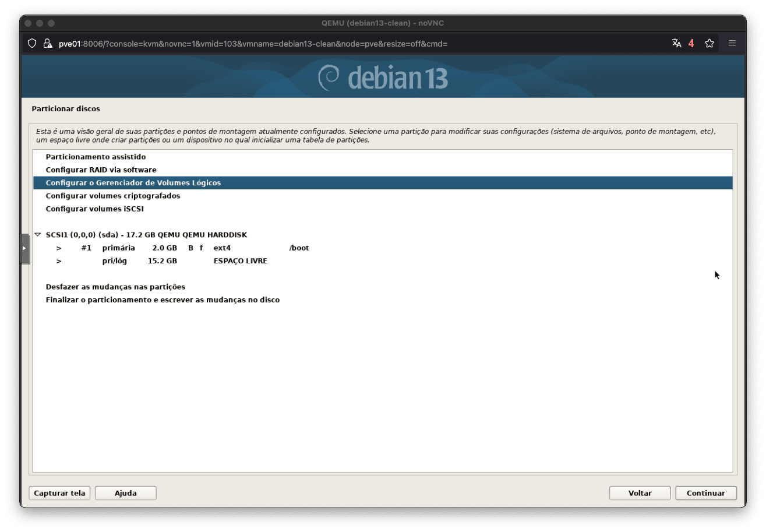Bookmark this page with the star icon

[709, 43]
